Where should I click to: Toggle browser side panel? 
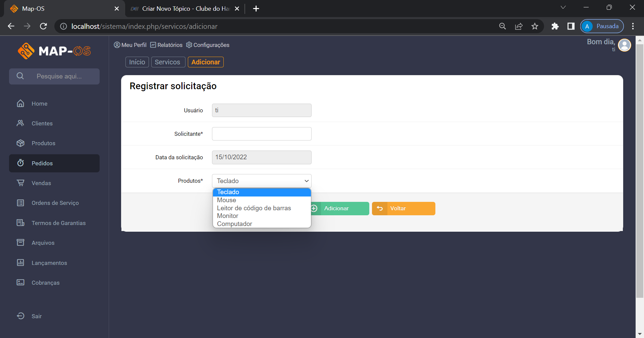[x=571, y=26]
